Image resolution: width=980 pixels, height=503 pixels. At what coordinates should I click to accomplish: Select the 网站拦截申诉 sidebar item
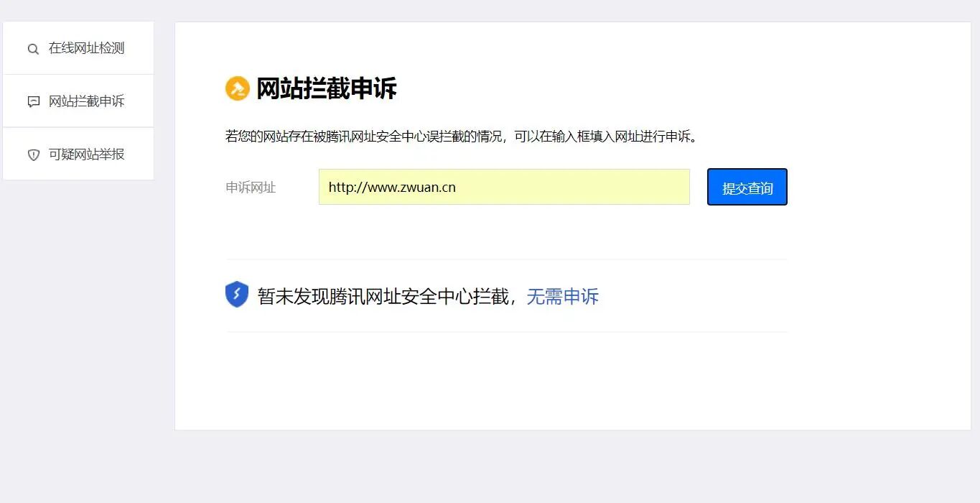point(78,101)
